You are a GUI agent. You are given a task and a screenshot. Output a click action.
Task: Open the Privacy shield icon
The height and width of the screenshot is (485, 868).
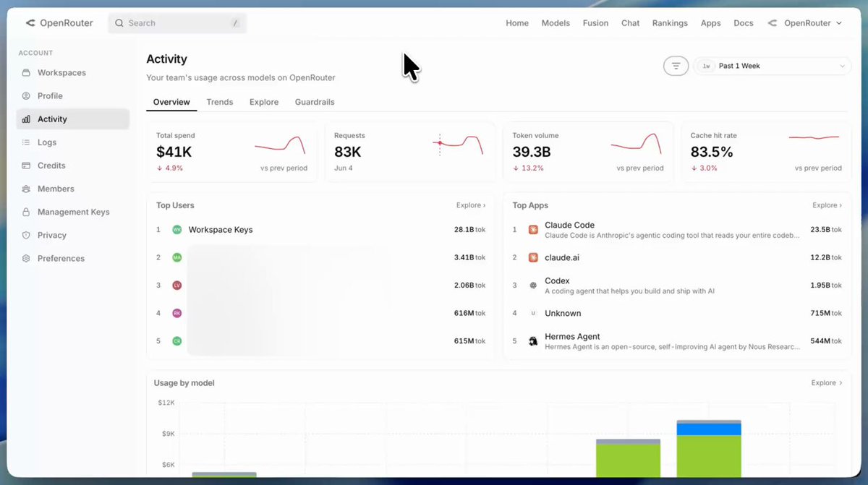(x=26, y=235)
